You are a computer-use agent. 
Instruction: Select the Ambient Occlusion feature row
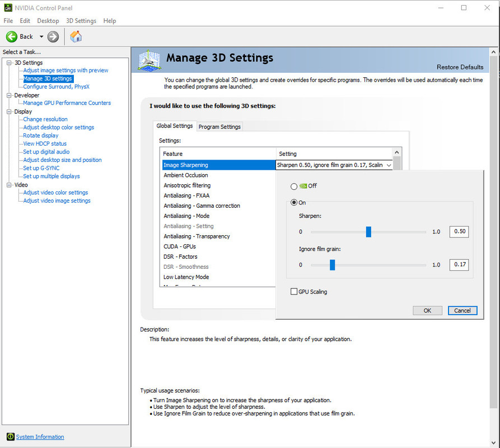coord(219,175)
